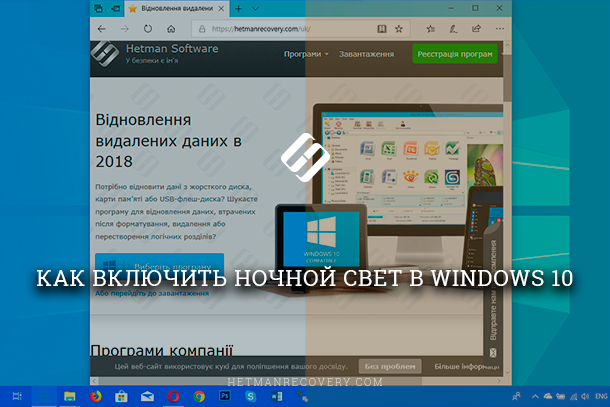Open the Favorites hub icon

click(430, 29)
